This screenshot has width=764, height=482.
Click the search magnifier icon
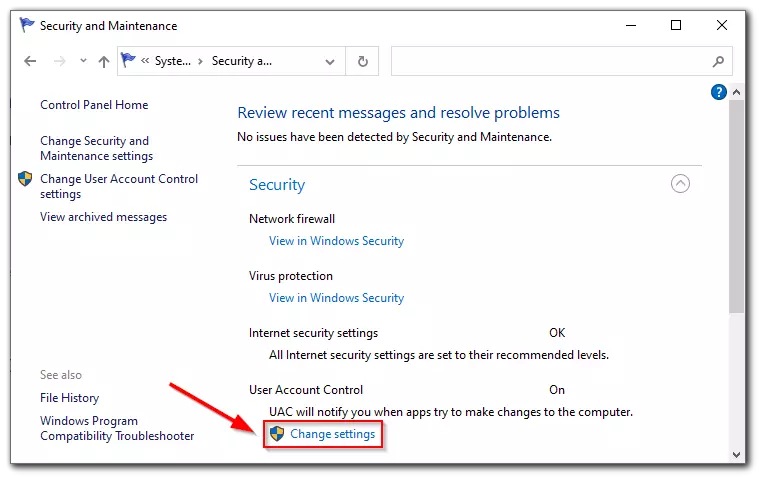click(718, 61)
